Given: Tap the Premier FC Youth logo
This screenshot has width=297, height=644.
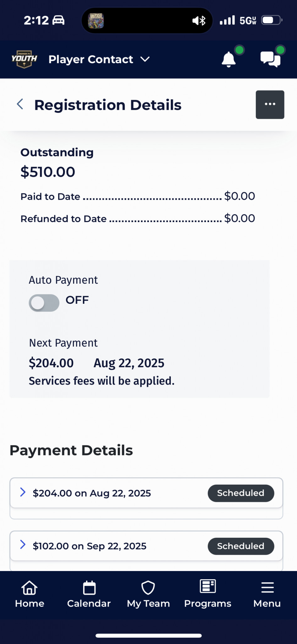Looking at the screenshot, I should click(24, 59).
